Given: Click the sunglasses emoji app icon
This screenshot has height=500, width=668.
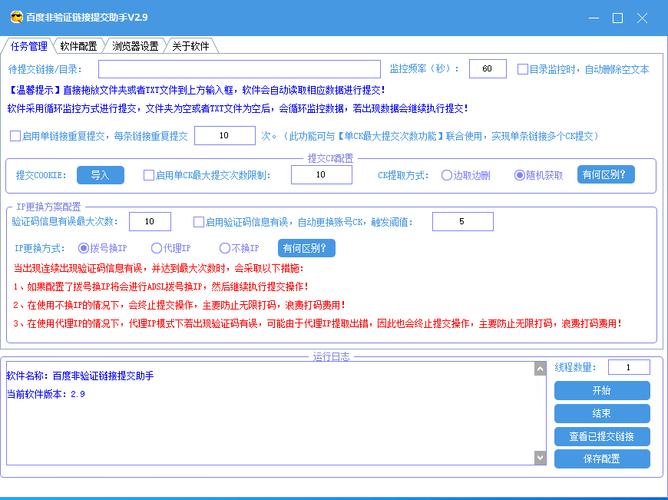Looking at the screenshot, I should [x=16, y=17].
